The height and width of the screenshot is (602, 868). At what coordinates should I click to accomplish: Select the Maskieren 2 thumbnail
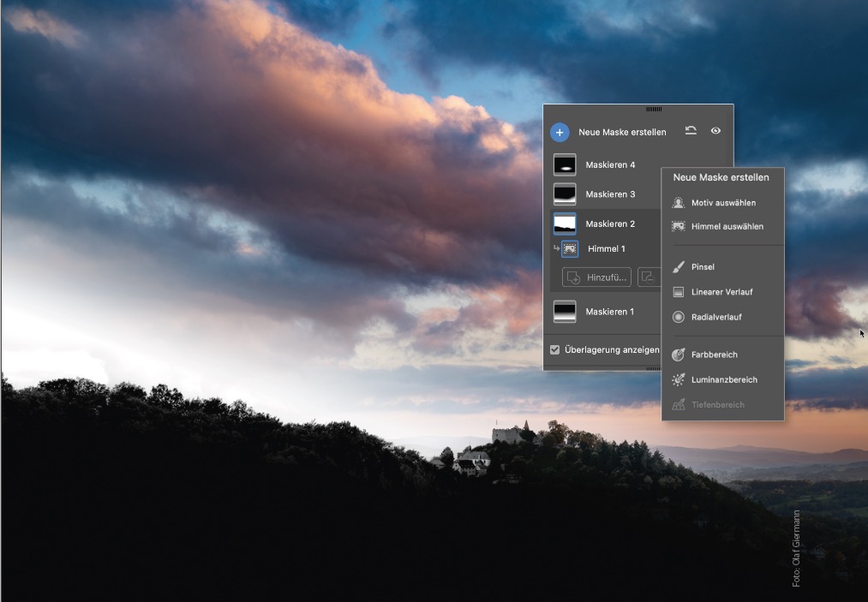click(x=565, y=224)
